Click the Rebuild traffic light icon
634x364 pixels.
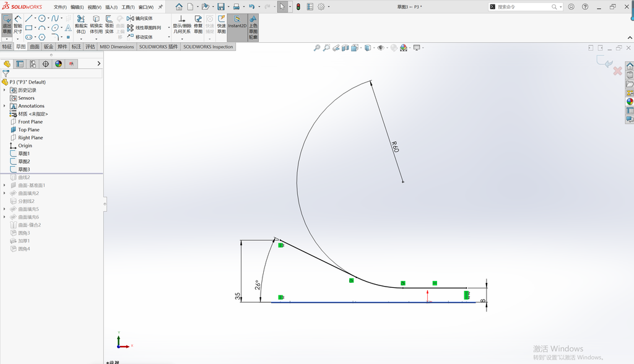(x=298, y=7)
